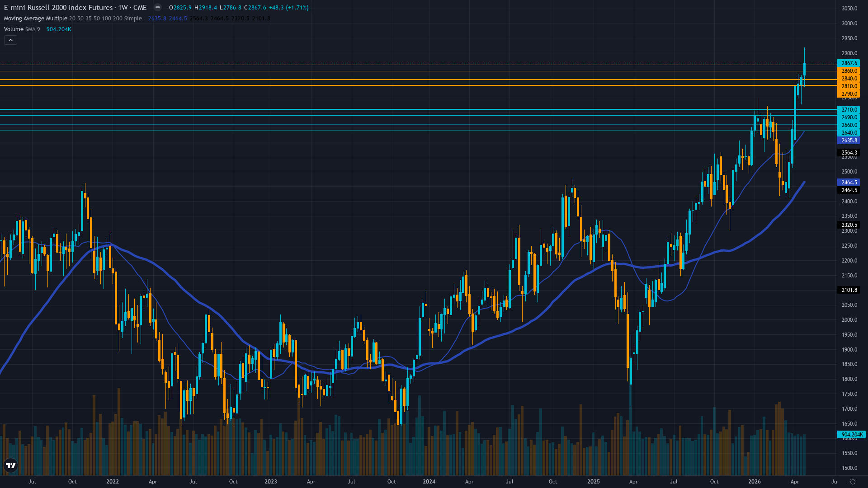Screen dimensions: 868x488
Task: Click the 2564.3 moving average label on the axis
Action: tap(849, 153)
